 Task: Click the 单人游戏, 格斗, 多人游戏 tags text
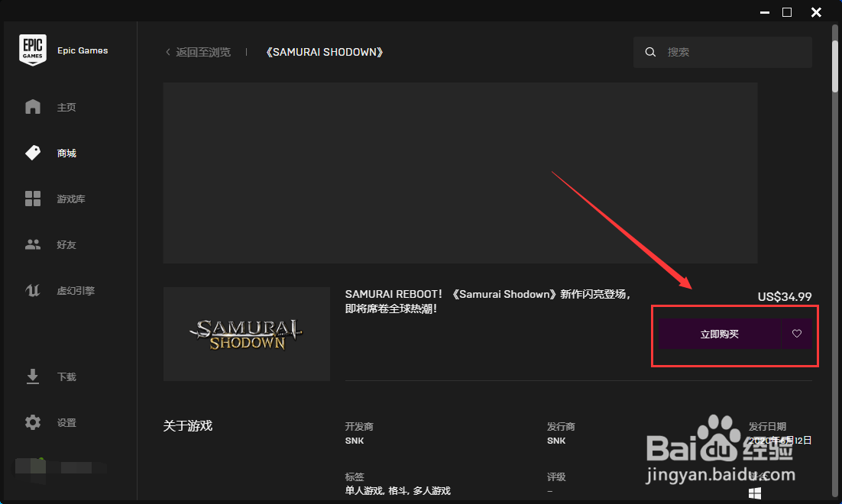click(398, 490)
